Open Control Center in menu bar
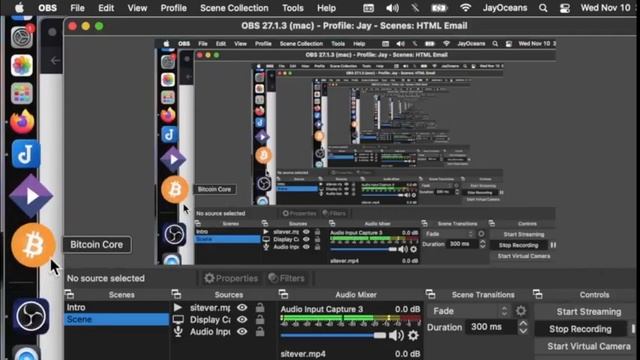The height and width of the screenshot is (360, 640). click(565, 8)
